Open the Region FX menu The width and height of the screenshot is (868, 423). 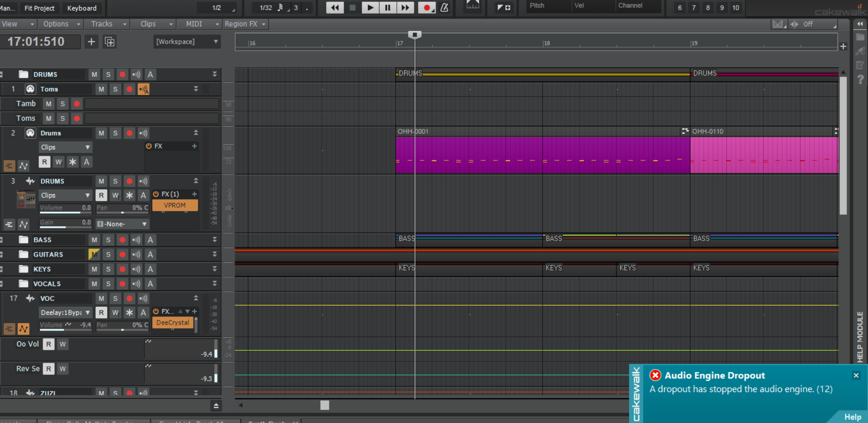coord(245,24)
